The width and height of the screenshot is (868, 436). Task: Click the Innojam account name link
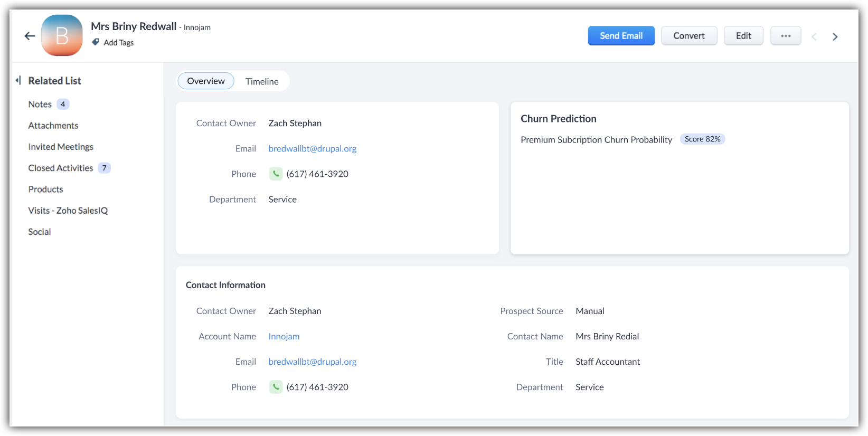284,336
